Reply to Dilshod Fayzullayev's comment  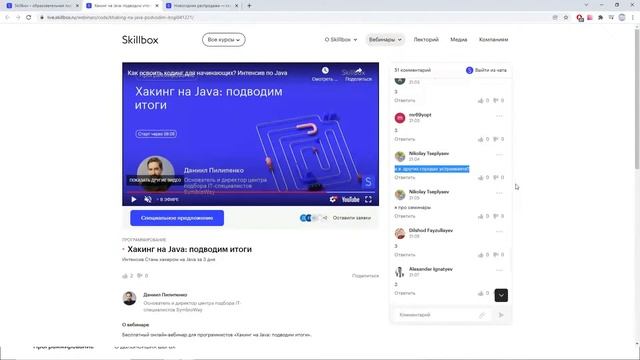pos(404,255)
